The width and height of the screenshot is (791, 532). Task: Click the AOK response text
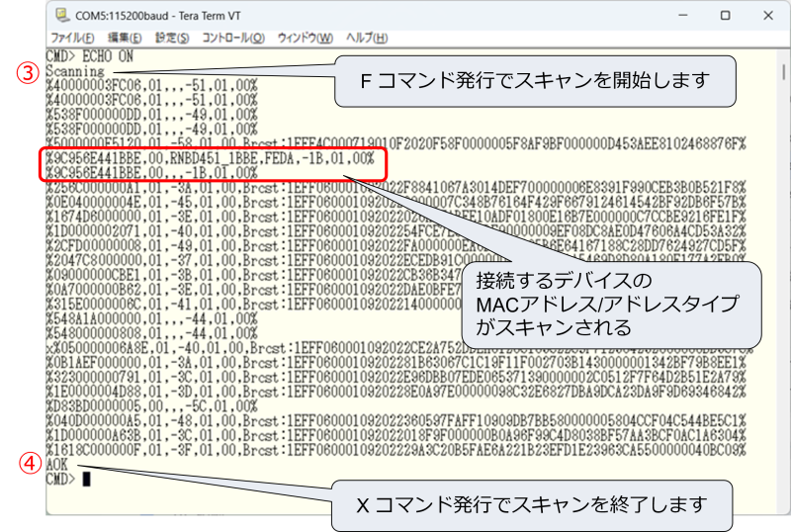point(57,466)
